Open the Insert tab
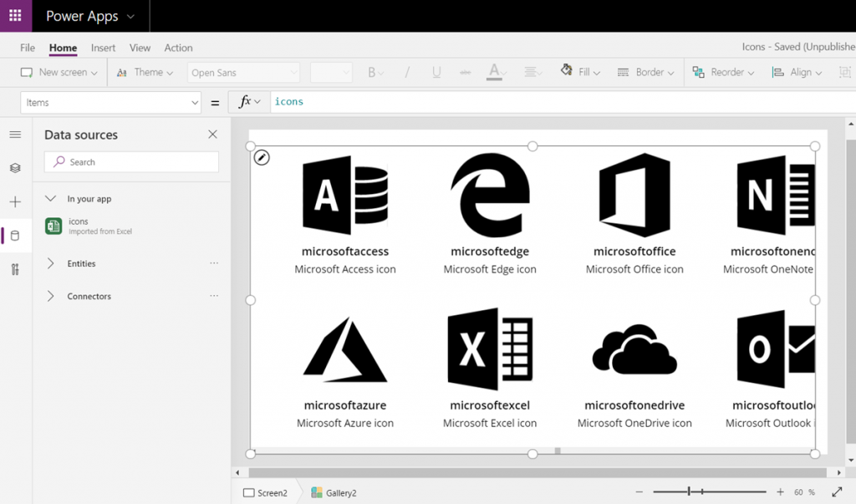The width and height of the screenshot is (856, 504). pyautogui.click(x=103, y=48)
